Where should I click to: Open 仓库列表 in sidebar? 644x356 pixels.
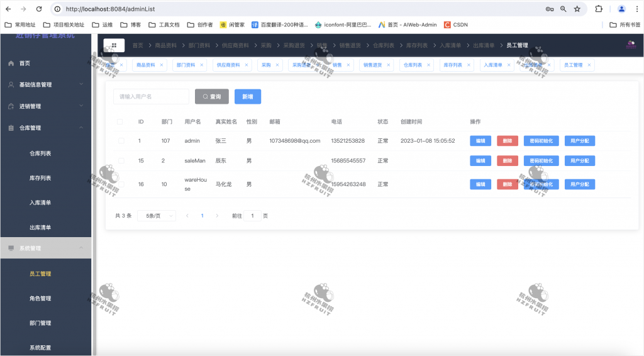click(40, 153)
